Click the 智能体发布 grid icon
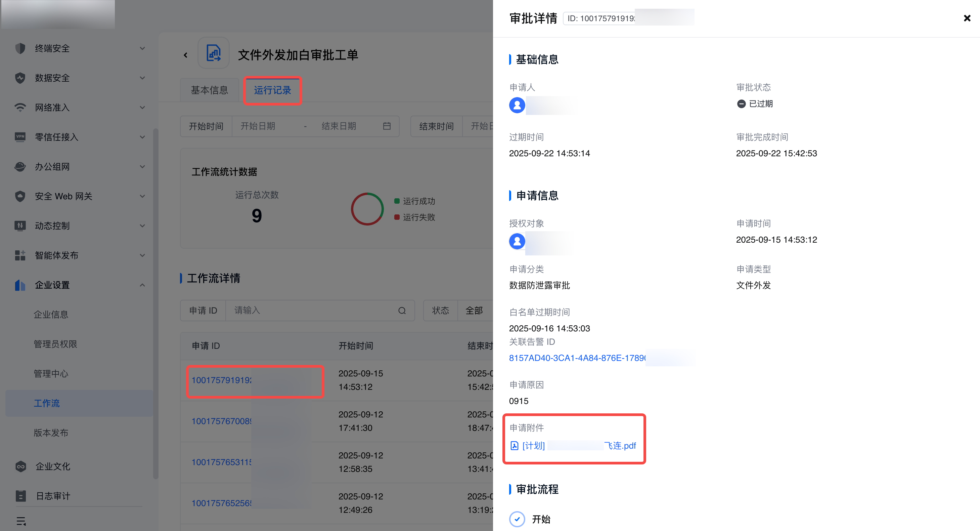Viewport: 980px width, 531px height. 20,255
